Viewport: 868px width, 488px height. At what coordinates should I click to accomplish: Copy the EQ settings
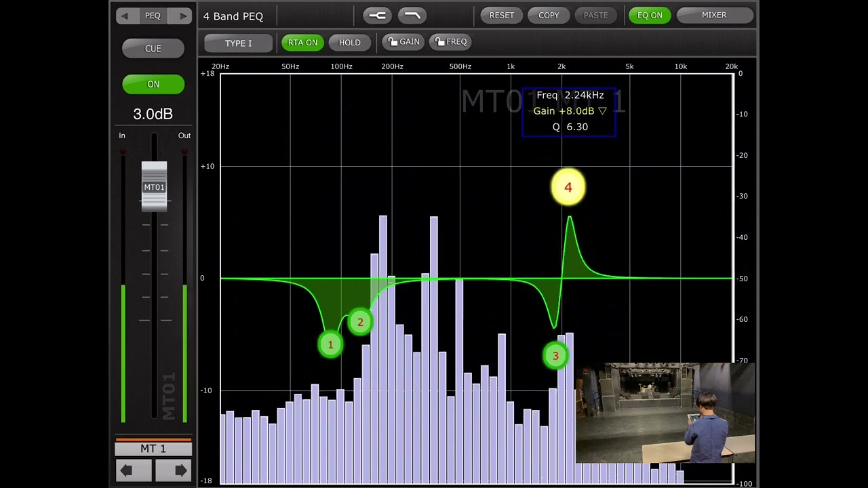pyautogui.click(x=549, y=16)
